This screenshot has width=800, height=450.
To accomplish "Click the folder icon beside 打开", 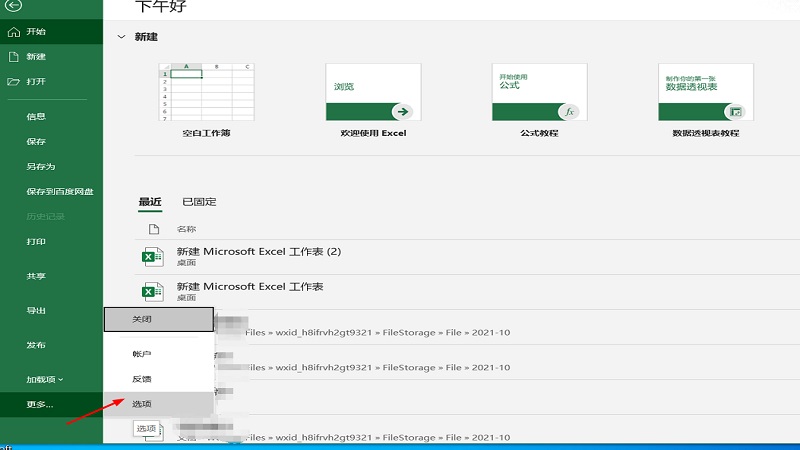I will point(14,82).
